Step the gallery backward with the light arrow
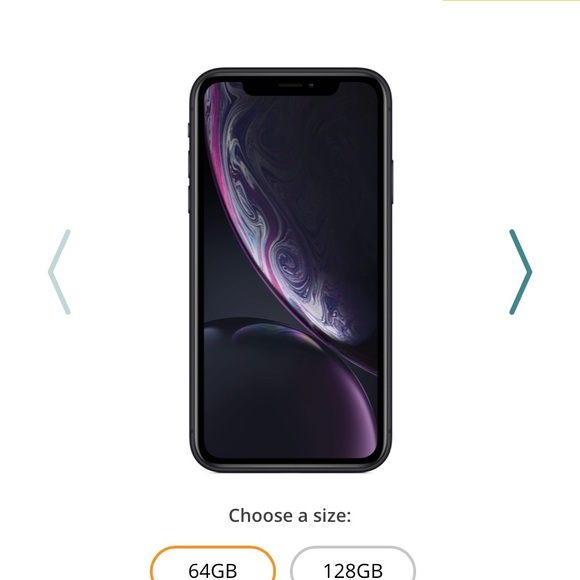 [59, 272]
